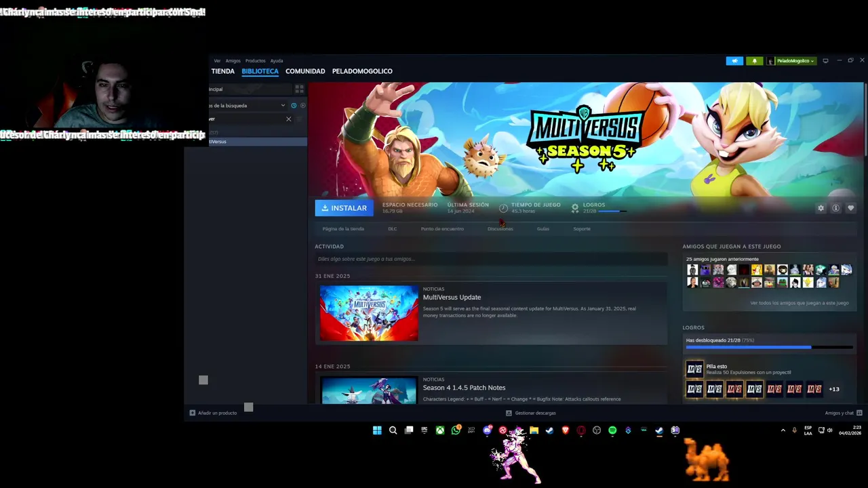Image resolution: width=868 pixels, height=488 pixels.
Task: Open the Windows Start menu
Action: [377, 430]
